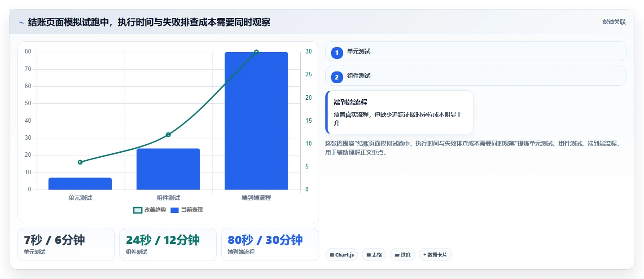Screen dimensions: 644x279
Task: Click the green right-axis value 25
Action: point(308,75)
